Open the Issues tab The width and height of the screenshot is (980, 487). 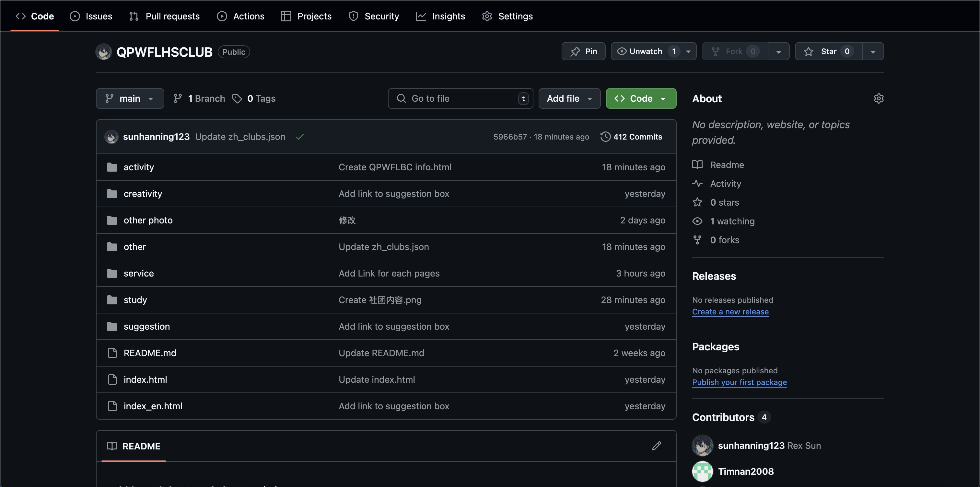(x=91, y=16)
